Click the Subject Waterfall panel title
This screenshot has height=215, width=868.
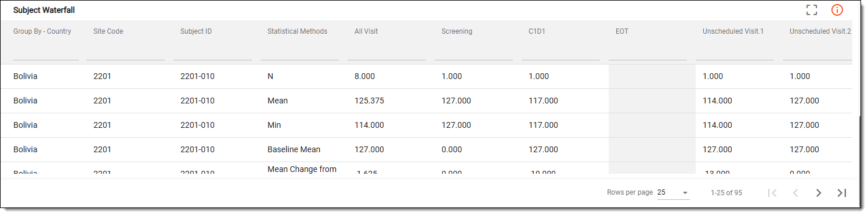44,10
